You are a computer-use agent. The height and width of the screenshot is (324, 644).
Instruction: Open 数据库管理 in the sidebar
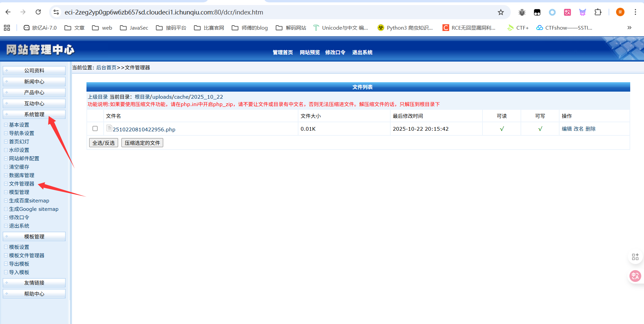click(22, 175)
